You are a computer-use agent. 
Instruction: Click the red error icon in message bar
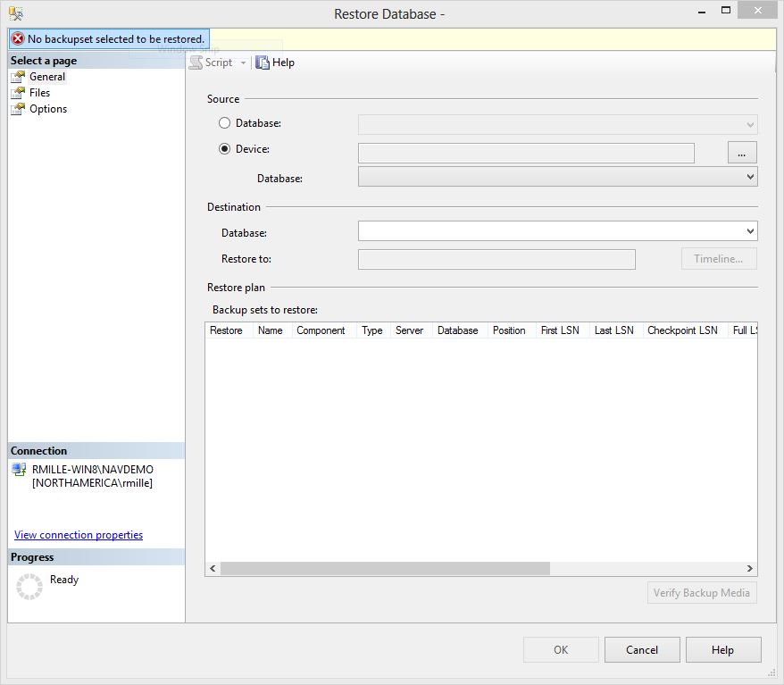(18, 39)
